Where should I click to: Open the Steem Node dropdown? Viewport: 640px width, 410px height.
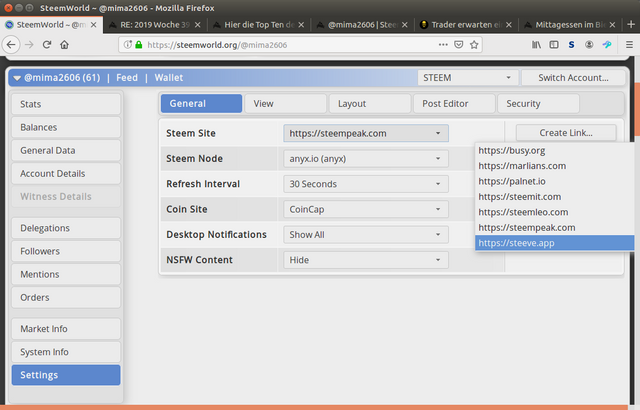[366, 159]
